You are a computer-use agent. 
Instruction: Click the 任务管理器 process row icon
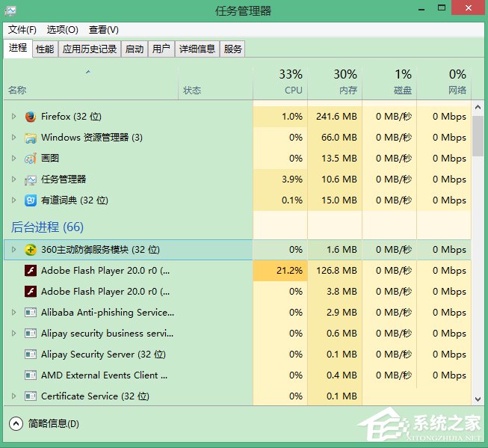tap(31, 179)
